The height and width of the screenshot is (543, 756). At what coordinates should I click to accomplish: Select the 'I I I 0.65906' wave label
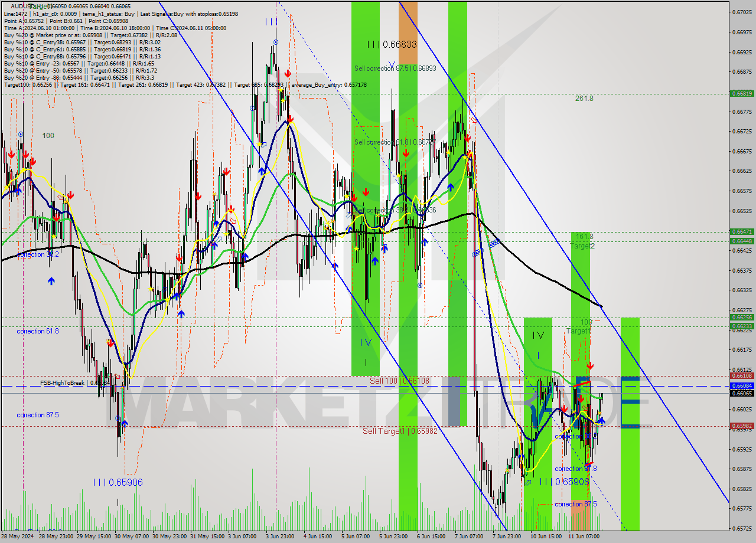118,482
